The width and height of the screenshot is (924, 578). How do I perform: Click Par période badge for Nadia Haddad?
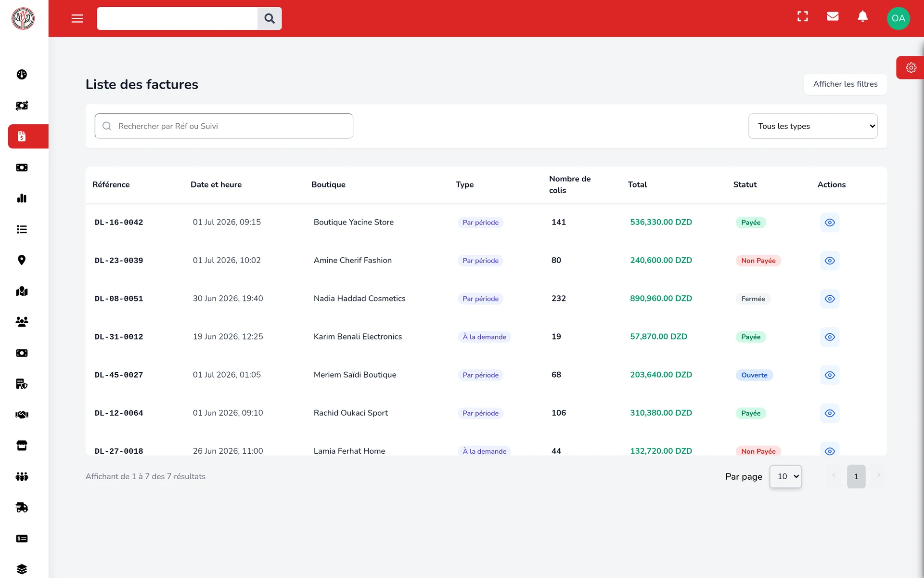pyautogui.click(x=480, y=299)
